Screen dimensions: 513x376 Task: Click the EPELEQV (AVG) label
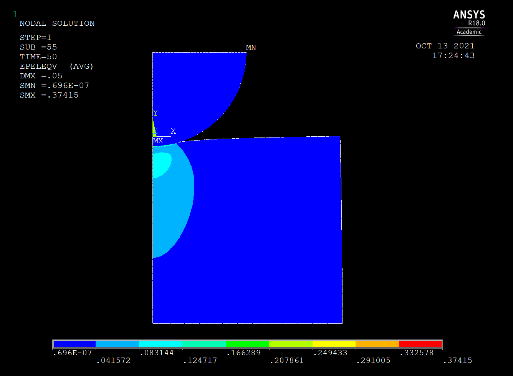point(56,66)
